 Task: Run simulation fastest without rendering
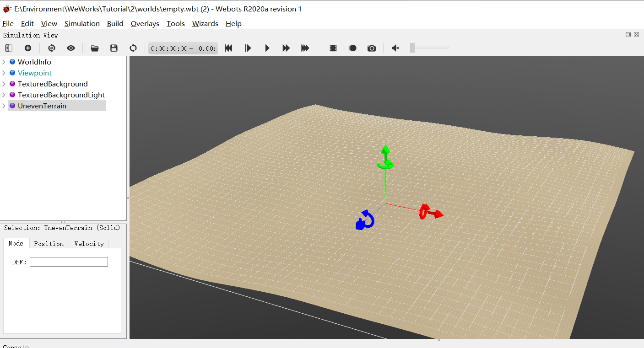(305, 48)
